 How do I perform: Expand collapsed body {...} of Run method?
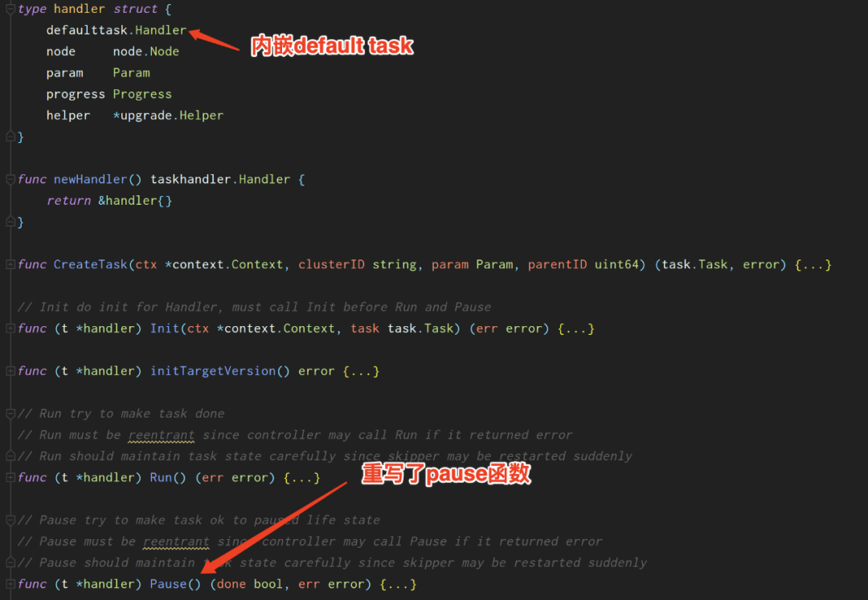coord(301,477)
